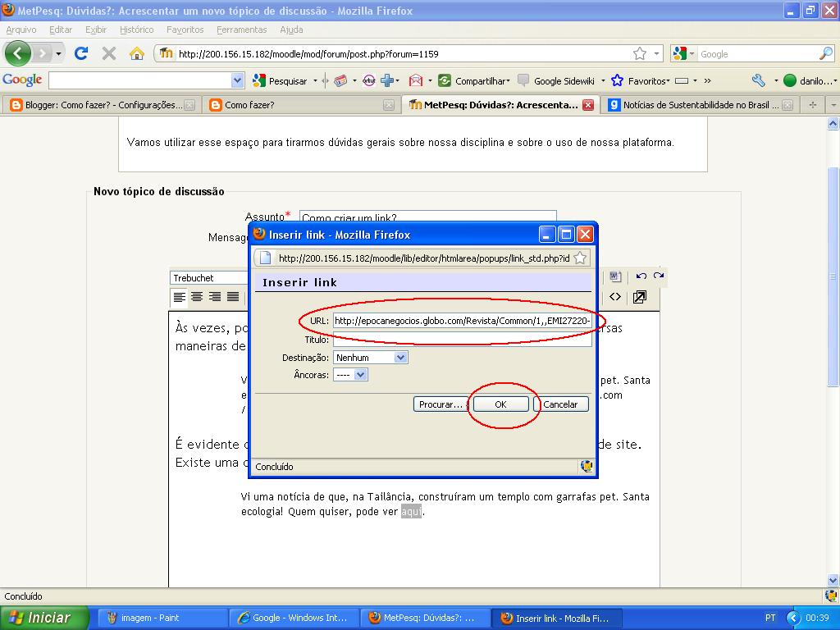Go back with the Firefox back arrow
Viewport: 840px width, 630px height.
click(18, 53)
